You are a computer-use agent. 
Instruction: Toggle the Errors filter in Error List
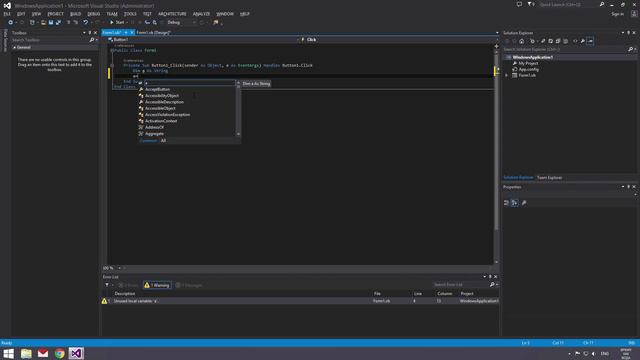(128, 285)
